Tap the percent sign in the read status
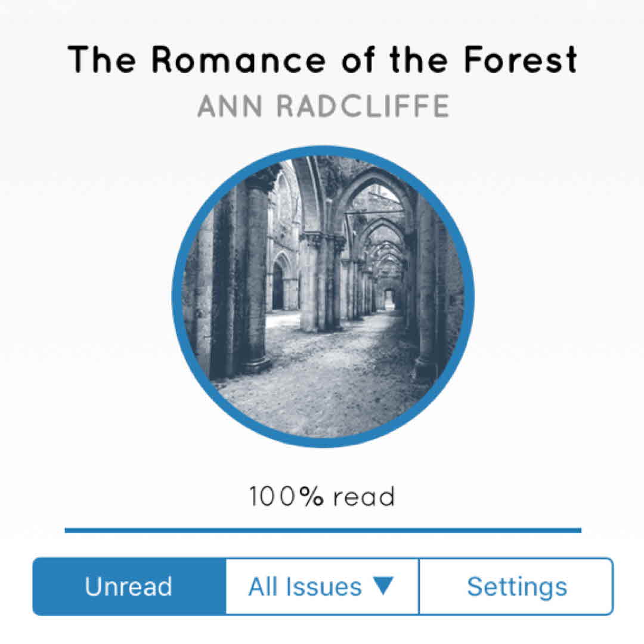Screen dimensions: 644x644 (x=310, y=497)
